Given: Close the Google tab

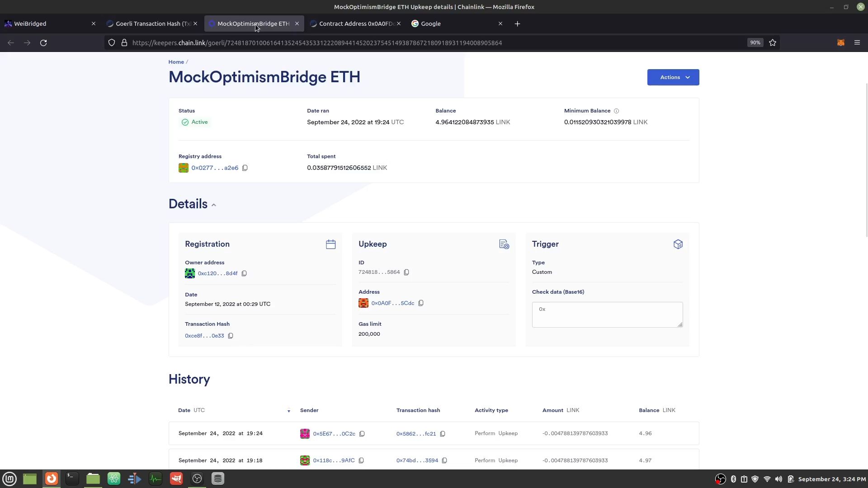Looking at the screenshot, I should tap(500, 23).
